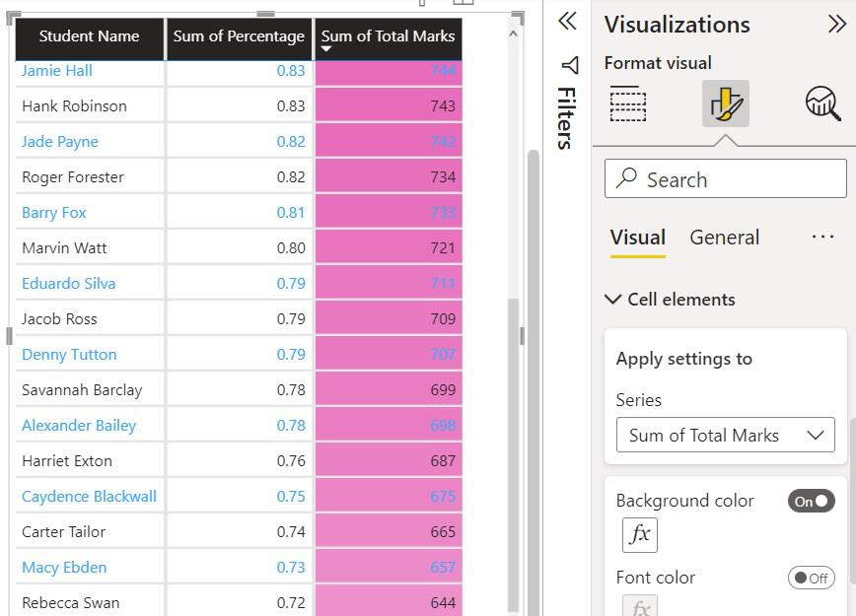This screenshot has height=616, width=856.
Task: Select the Visual tab
Action: [x=637, y=238]
